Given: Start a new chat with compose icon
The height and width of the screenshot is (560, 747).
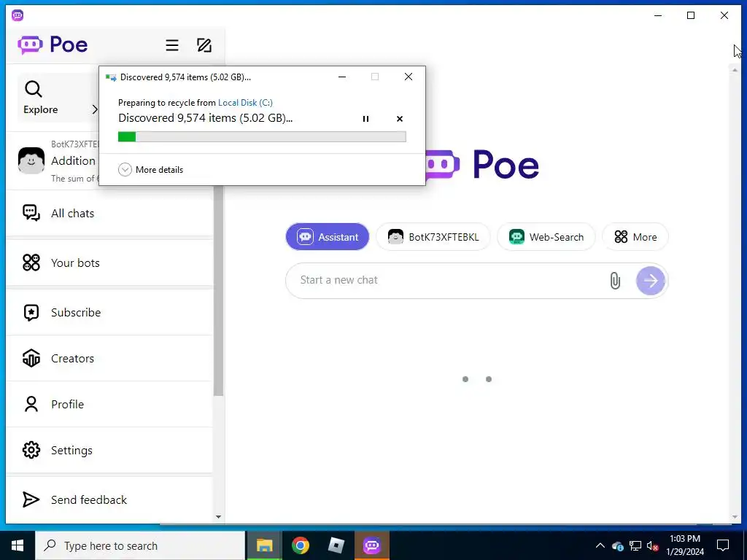Looking at the screenshot, I should pos(204,45).
